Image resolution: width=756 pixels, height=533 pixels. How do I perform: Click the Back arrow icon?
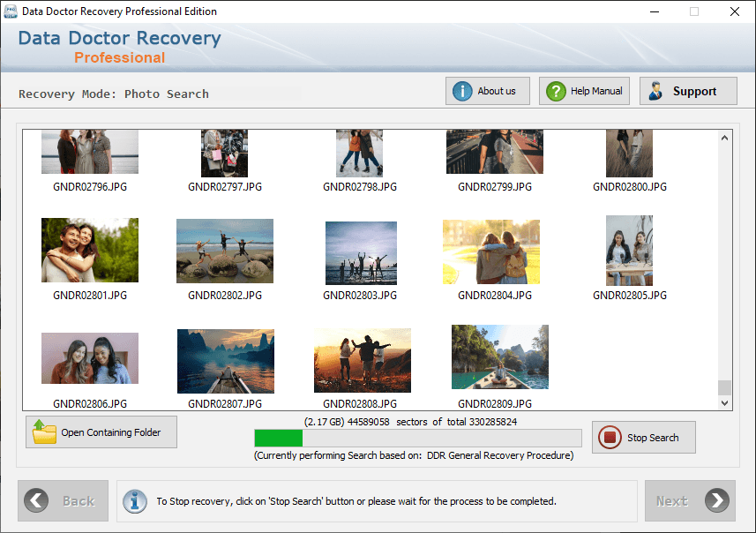click(x=35, y=500)
